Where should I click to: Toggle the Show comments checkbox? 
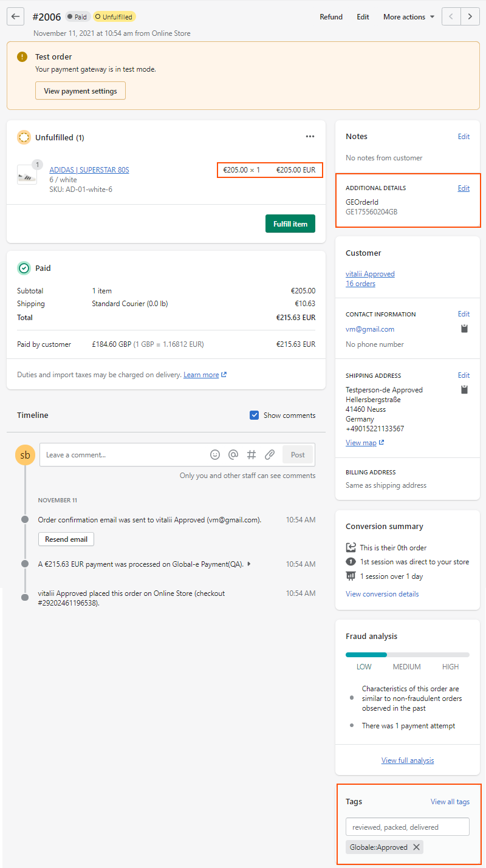[x=254, y=415]
